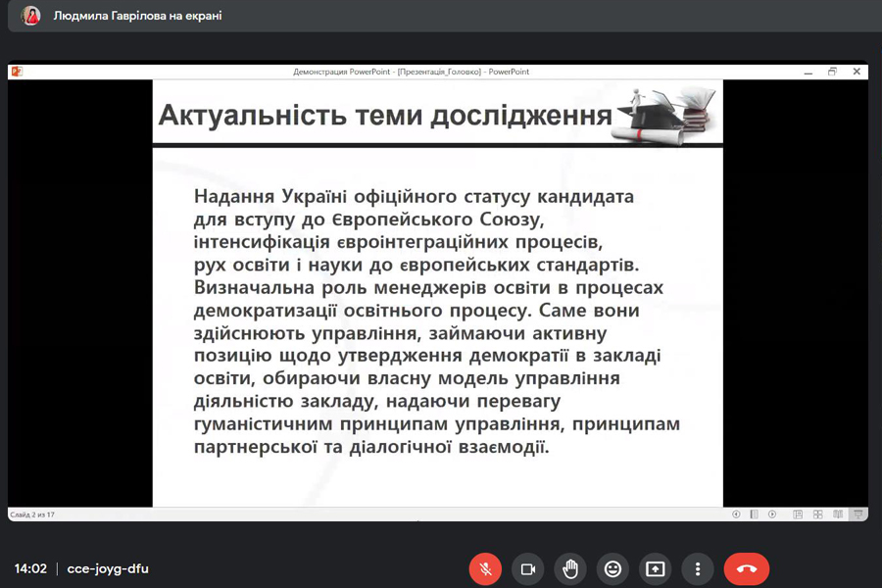Open more options three-dot menu

coord(698,568)
